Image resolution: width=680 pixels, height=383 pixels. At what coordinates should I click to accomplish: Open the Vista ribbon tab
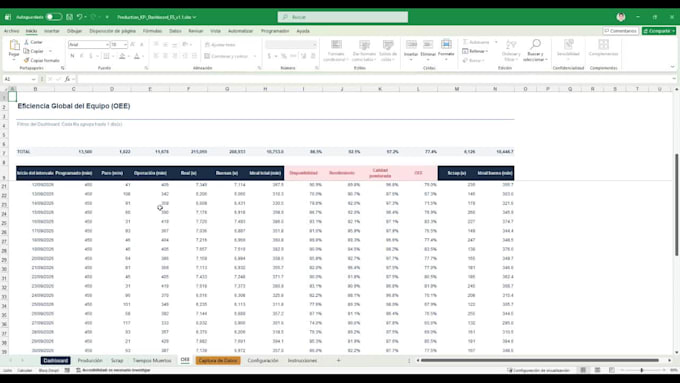[216, 31]
